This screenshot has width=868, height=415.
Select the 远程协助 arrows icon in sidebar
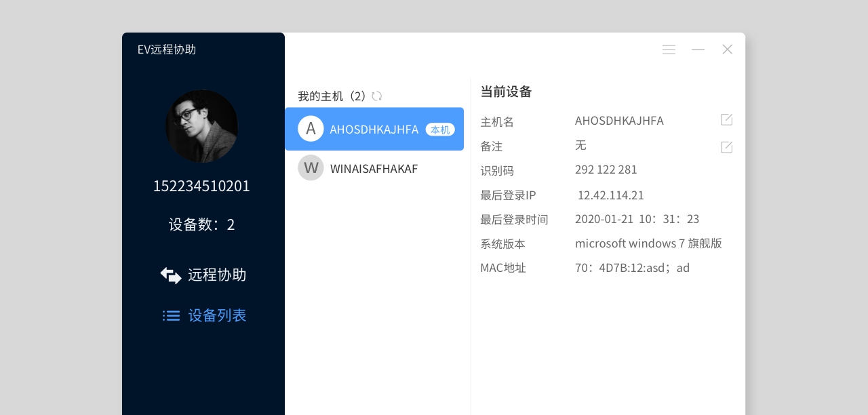171,275
